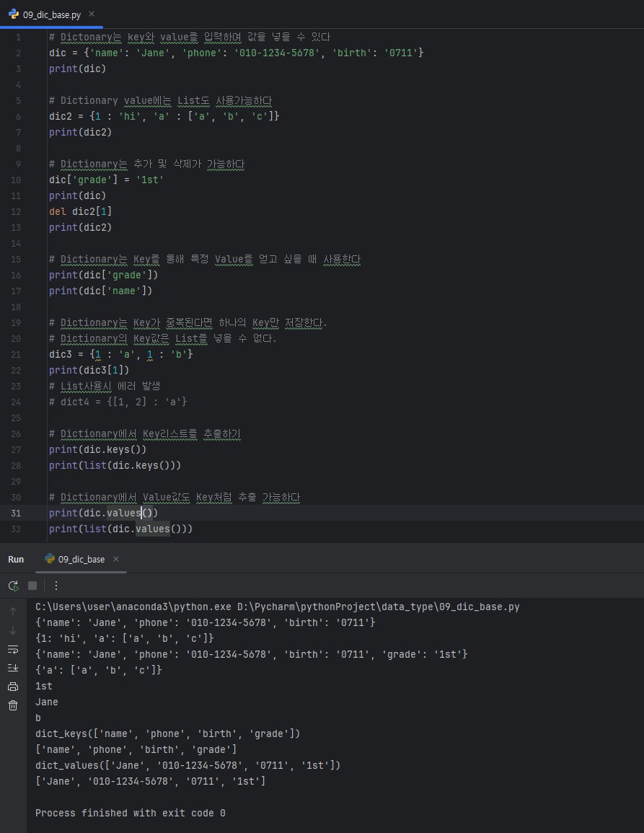Click print(dic['grade']) code line

103,275
